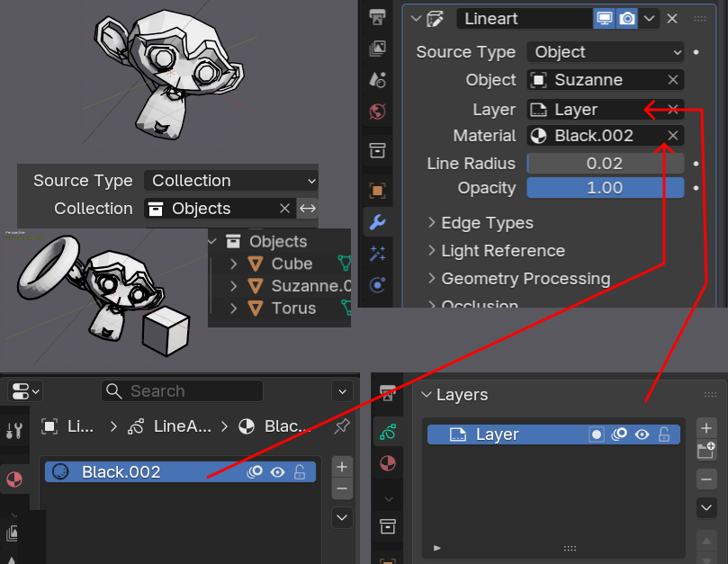Open the Source Type Object dropdown
728x564 pixels.
tap(606, 52)
